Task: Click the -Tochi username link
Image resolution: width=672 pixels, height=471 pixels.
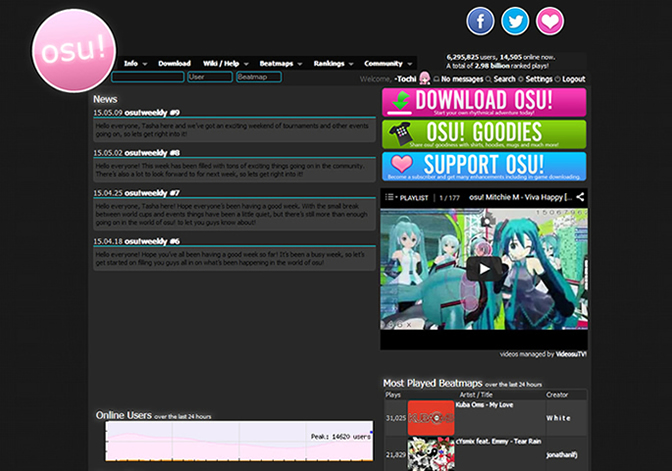Action: pyautogui.click(x=405, y=79)
